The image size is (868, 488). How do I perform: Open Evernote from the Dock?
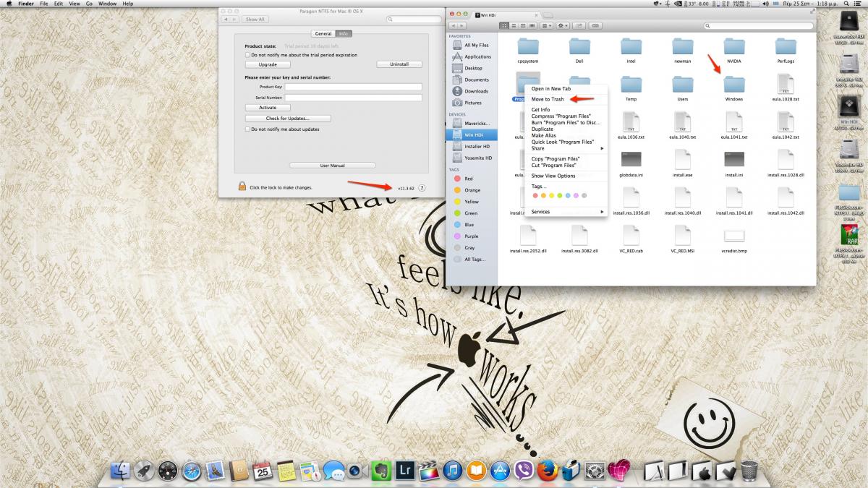(x=381, y=471)
